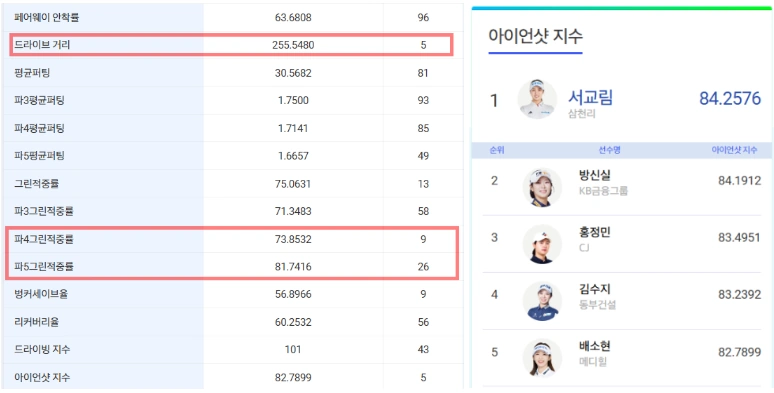774x393 pixels.
Task: Click the value 1.6657
Action: (293, 156)
